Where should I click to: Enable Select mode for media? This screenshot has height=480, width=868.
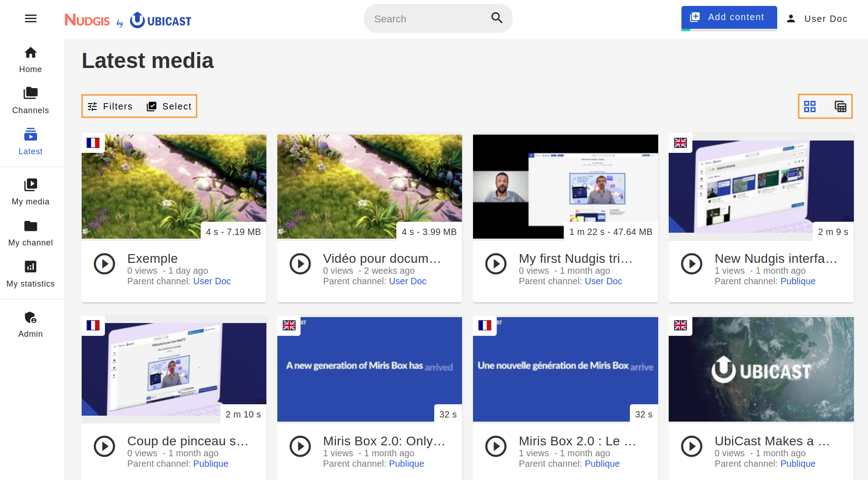point(169,106)
